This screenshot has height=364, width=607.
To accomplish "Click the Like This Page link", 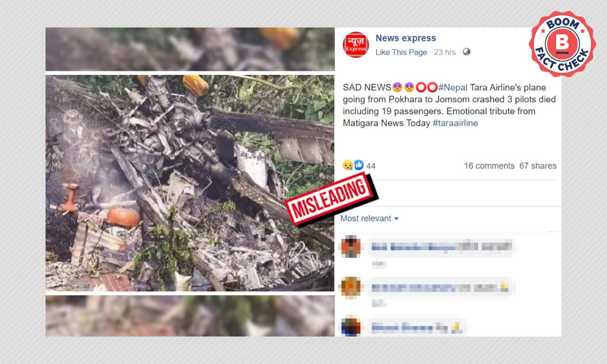I will pyautogui.click(x=401, y=52).
